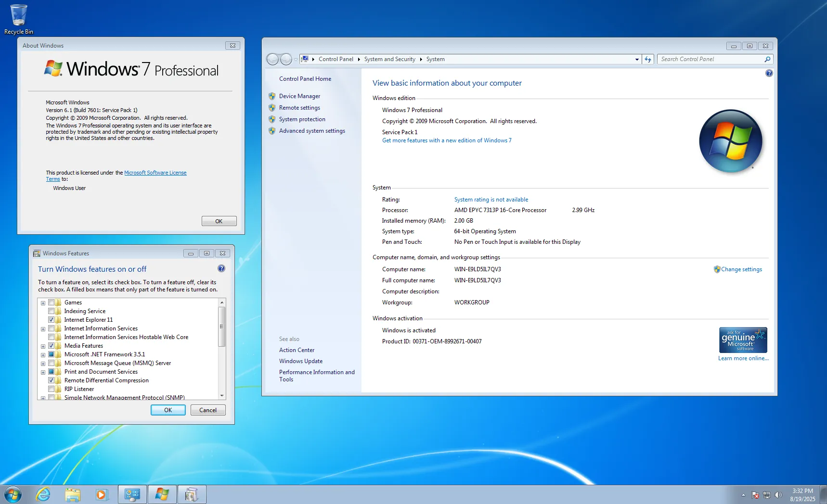The image size is (827, 504).
Task: Click Microsoft Software License link
Action: [155, 173]
